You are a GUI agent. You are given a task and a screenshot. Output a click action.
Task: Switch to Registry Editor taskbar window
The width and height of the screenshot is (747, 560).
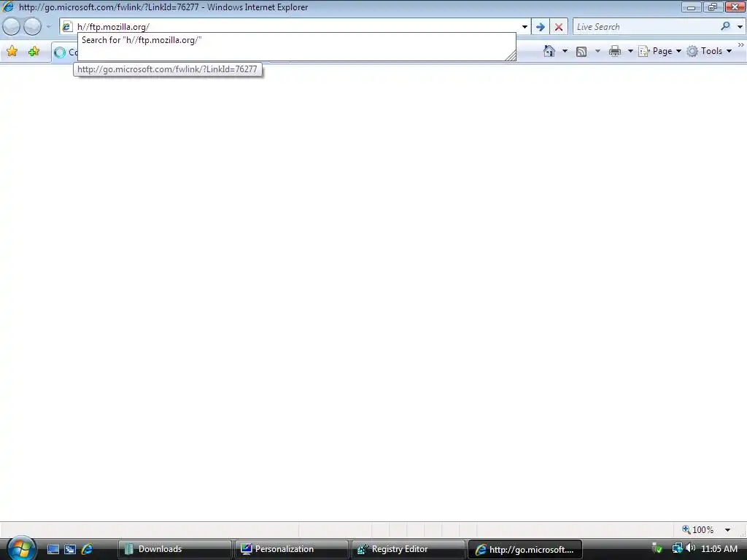pos(409,549)
